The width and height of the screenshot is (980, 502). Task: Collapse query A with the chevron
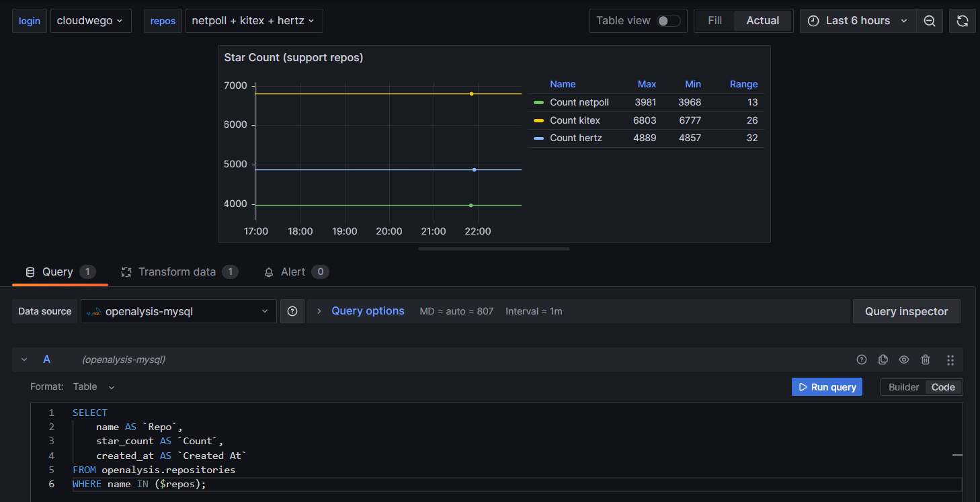coord(24,360)
